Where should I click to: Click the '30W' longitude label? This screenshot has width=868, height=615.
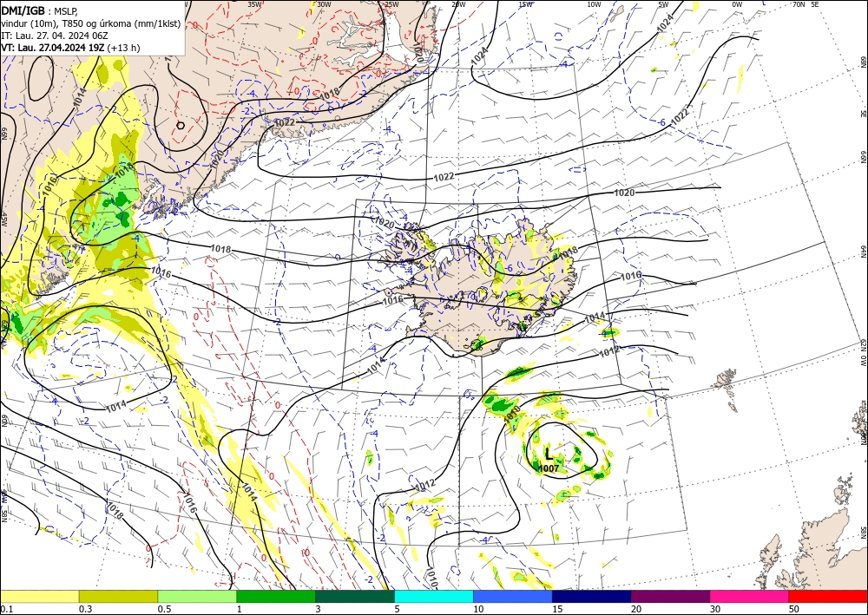324,4
